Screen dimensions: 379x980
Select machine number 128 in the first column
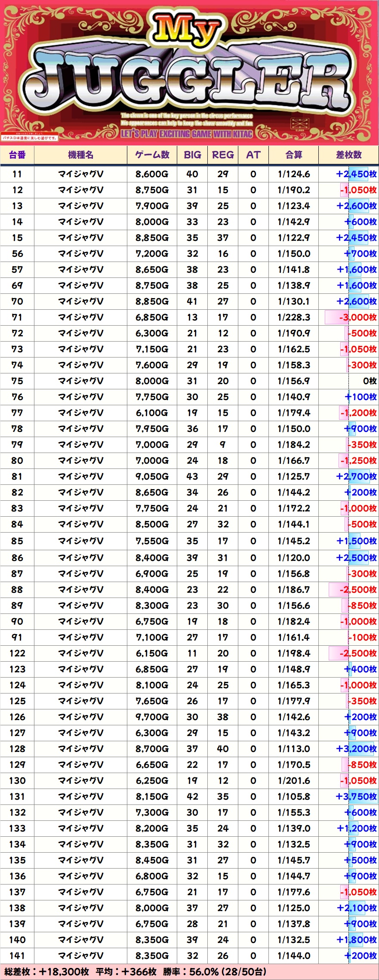(x=17, y=749)
